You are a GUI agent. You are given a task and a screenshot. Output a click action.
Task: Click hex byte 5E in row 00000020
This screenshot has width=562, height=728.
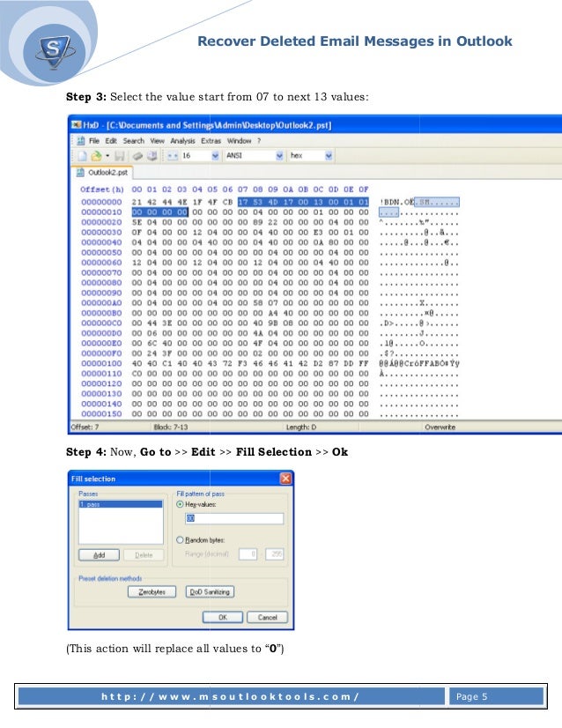coord(137,222)
